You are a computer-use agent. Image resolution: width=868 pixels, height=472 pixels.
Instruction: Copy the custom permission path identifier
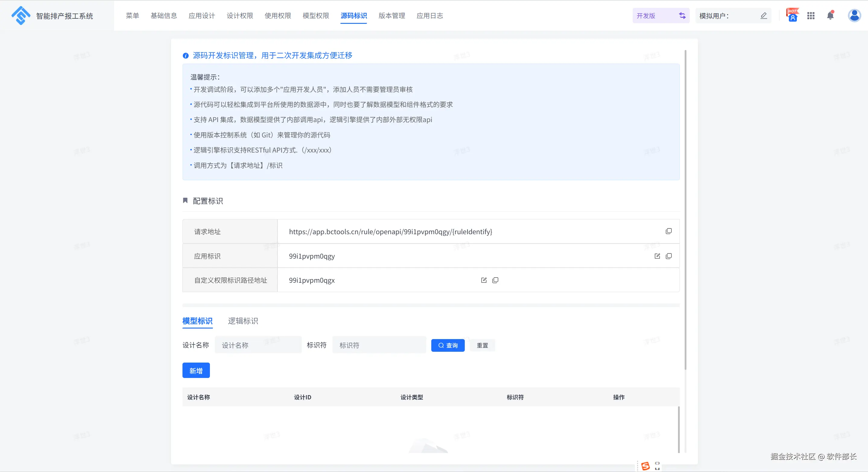[495, 280]
